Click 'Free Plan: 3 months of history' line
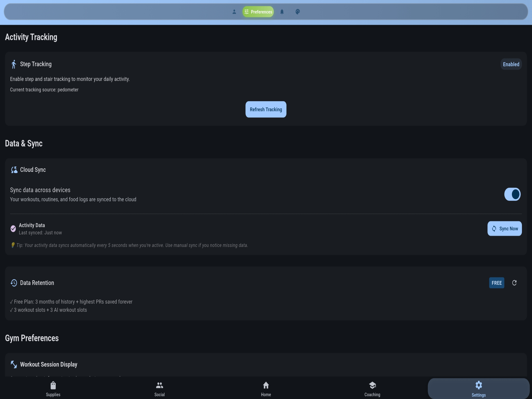The image size is (532, 399). (71, 302)
